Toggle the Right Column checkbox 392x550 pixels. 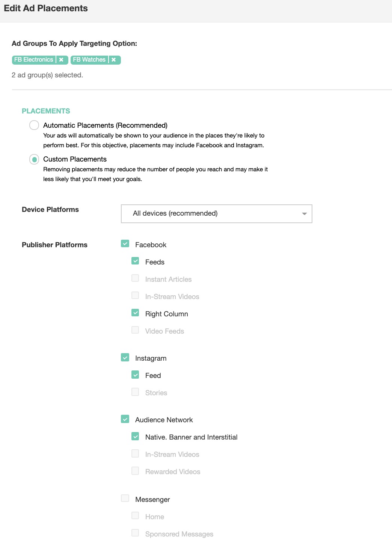click(x=135, y=313)
